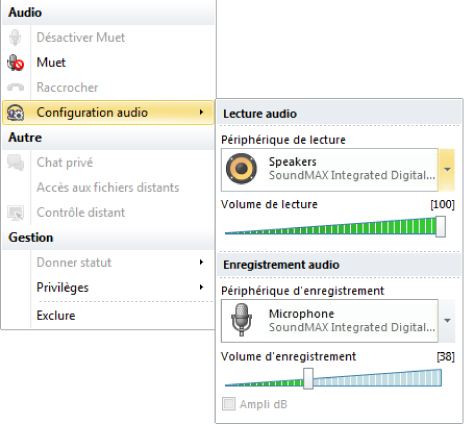The height and width of the screenshot is (424, 464).
Task: Click the grey microphone icon for Désactiver Muet
Action: [15, 37]
